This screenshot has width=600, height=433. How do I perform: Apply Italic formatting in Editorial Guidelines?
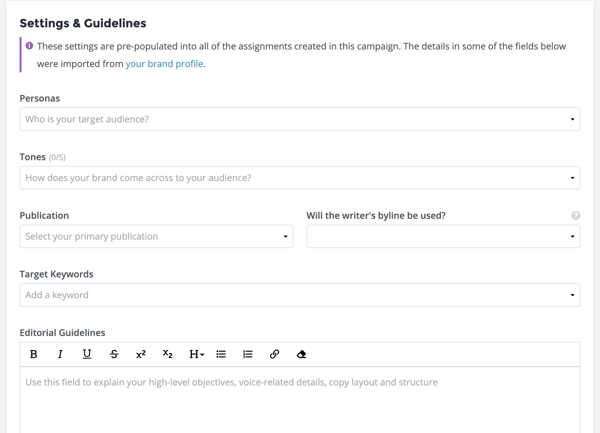click(x=60, y=354)
